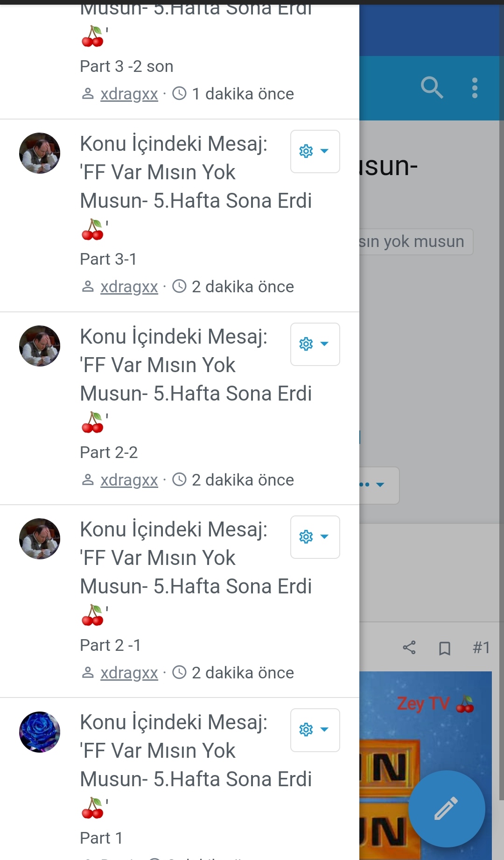Tap the blue pencil compose button

click(x=447, y=809)
